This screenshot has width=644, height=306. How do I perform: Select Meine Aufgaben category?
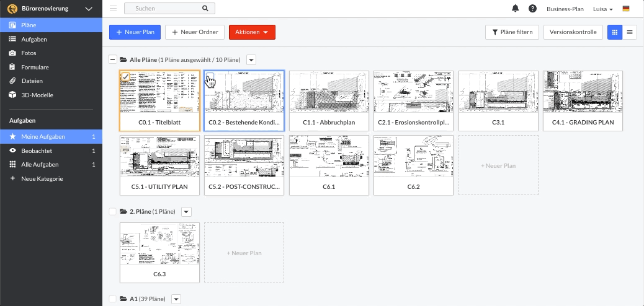tap(51, 137)
